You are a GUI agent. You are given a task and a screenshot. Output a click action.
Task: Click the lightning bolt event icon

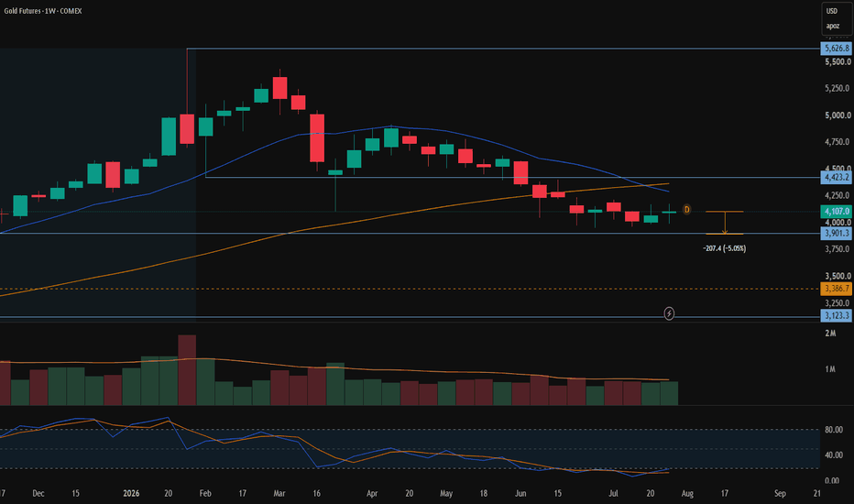tap(669, 313)
